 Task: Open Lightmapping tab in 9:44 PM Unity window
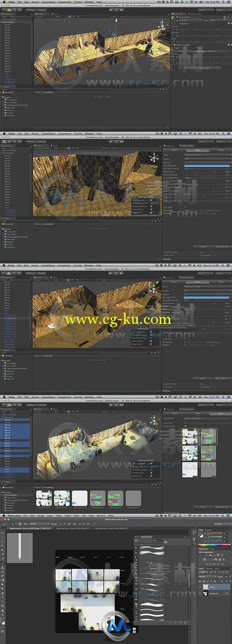(x=195, y=14)
